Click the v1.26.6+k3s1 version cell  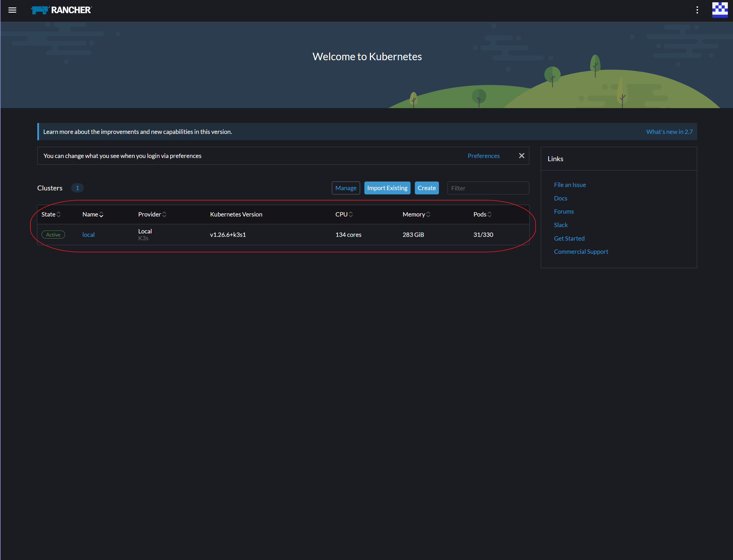[x=228, y=235]
